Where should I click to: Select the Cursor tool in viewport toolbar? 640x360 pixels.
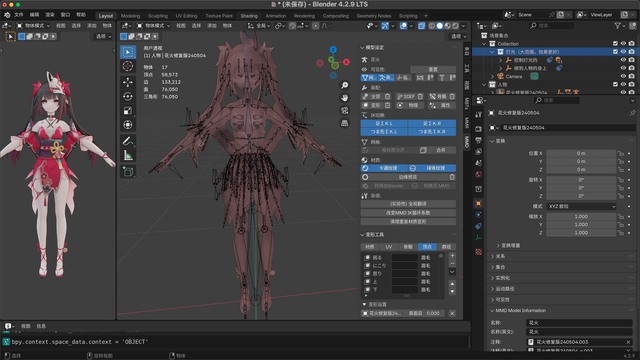(128, 66)
